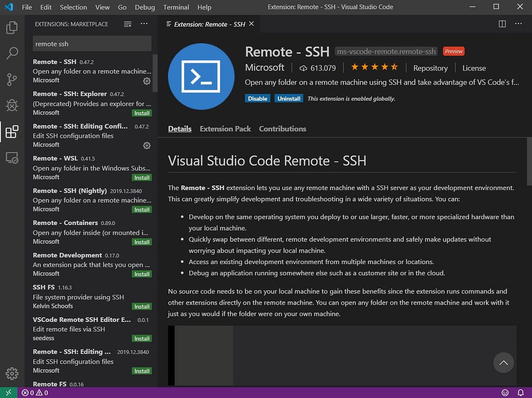
Task: Open manage options for Remote - SSH: Editing Configuration
Action: point(146,145)
